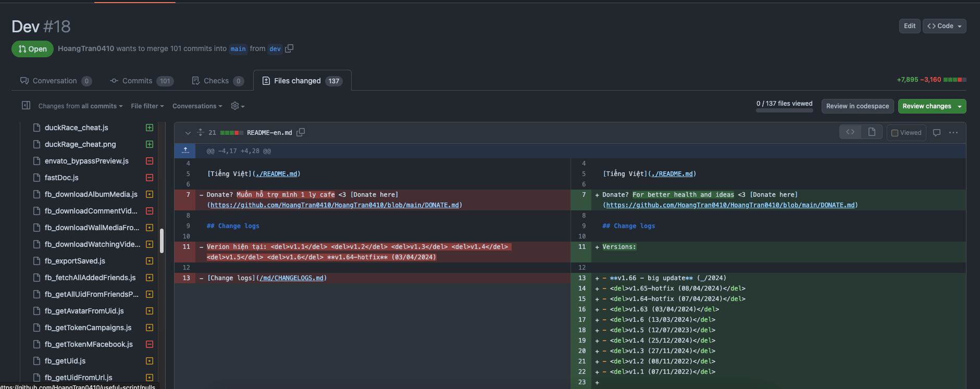Open the File filter dropdown
The image size is (980, 389).
(x=147, y=106)
